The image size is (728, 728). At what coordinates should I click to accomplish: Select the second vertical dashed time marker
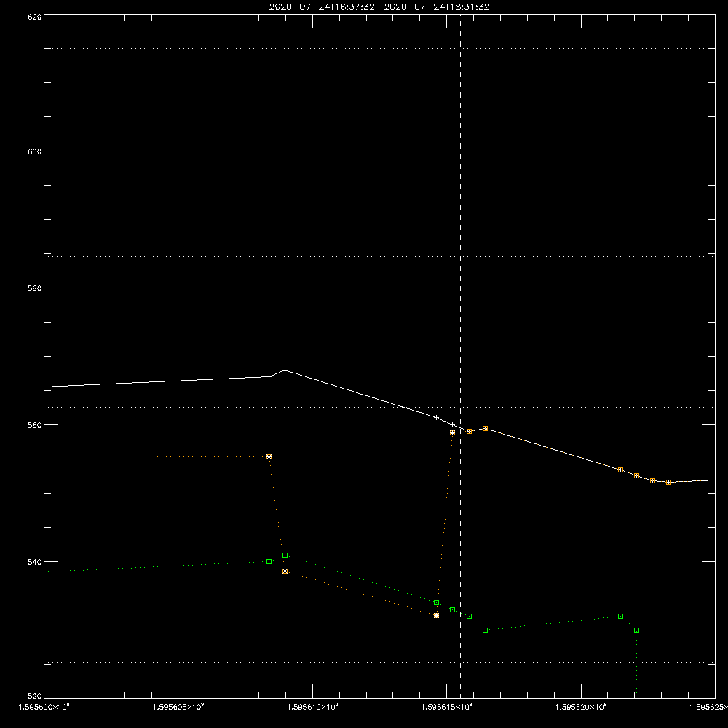click(461, 356)
